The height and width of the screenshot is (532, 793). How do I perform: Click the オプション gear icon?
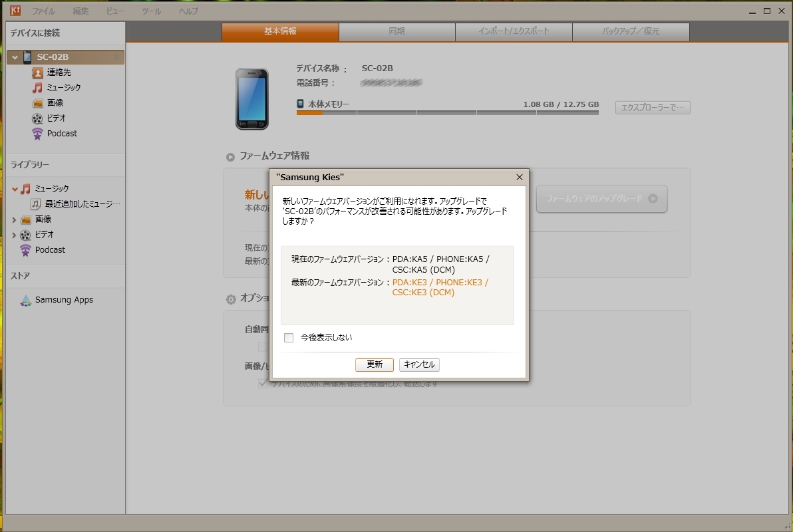point(231,299)
